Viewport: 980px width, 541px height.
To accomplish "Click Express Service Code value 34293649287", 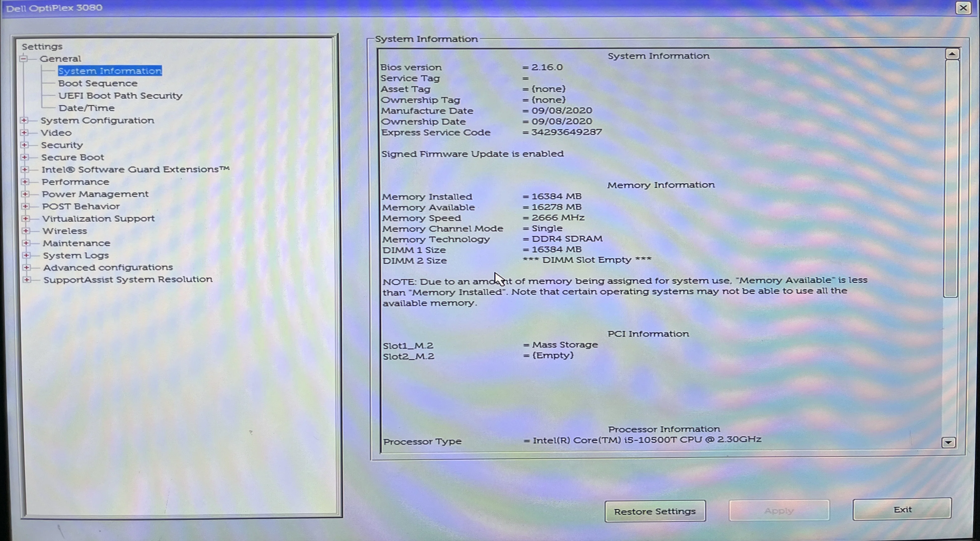I will tap(566, 132).
